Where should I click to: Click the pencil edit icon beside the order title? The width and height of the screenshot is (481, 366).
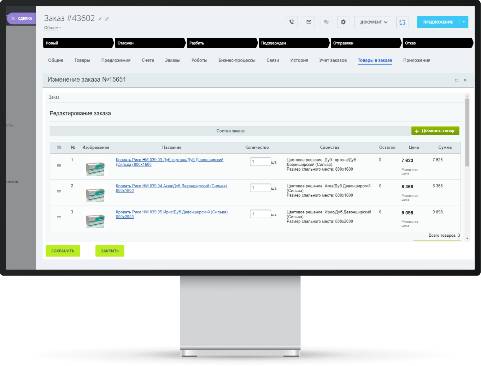(107, 19)
